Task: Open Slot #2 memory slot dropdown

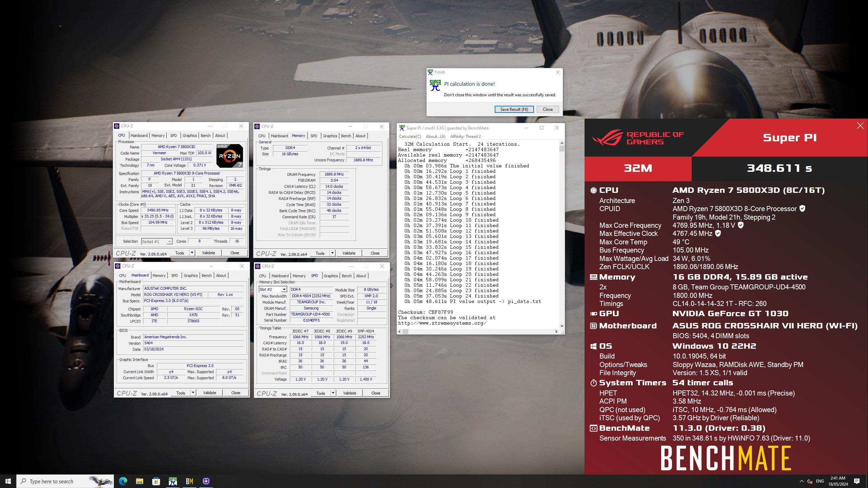Action: click(x=273, y=289)
